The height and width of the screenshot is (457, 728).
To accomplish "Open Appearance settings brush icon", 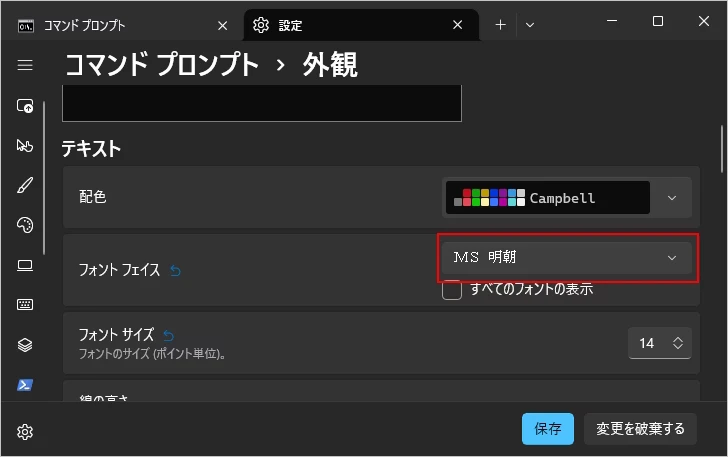I will pos(25,185).
